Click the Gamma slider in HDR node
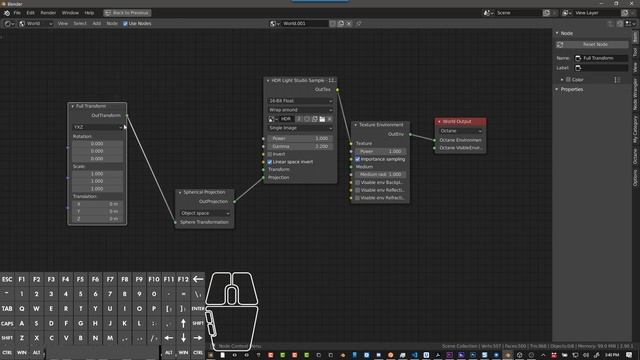The height and width of the screenshot is (360, 640). [300, 146]
